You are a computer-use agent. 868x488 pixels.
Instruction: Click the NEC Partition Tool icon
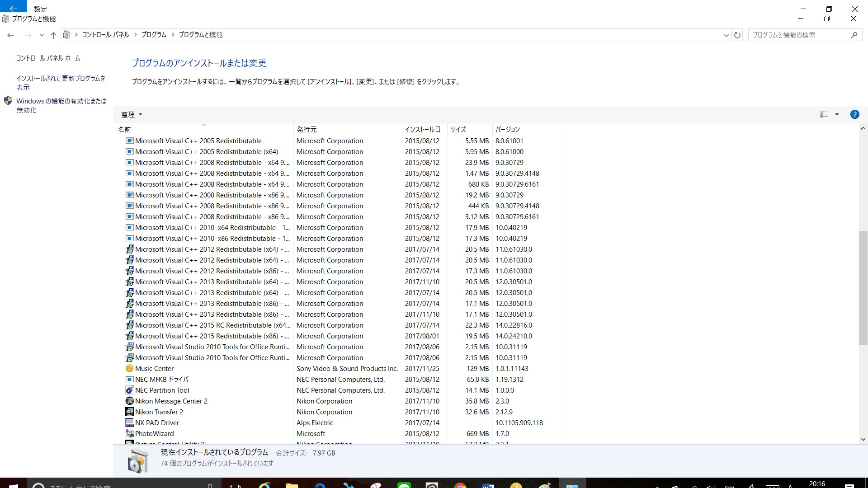(x=130, y=390)
